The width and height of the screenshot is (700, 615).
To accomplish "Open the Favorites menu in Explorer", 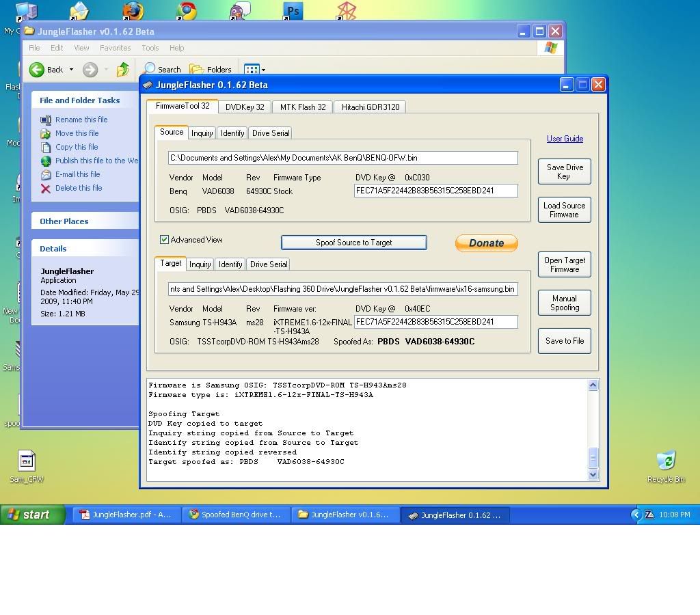I will 115,48.
